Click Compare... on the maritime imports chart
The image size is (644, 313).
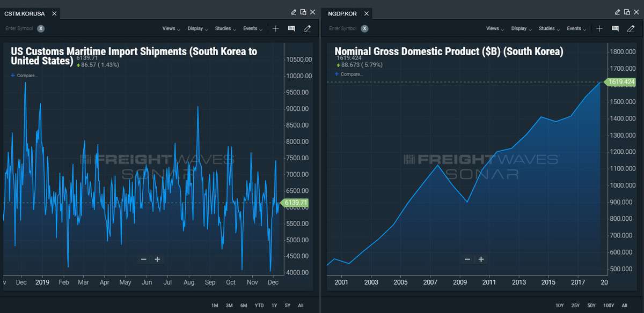[x=24, y=76]
